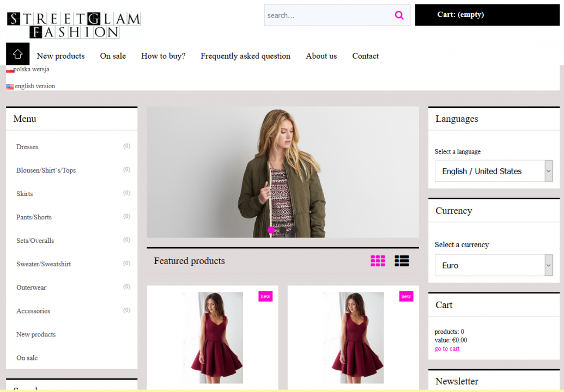Image resolution: width=564 pixels, height=392 pixels.
Task: Open New products in sidebar Menu
Action: 36,334
